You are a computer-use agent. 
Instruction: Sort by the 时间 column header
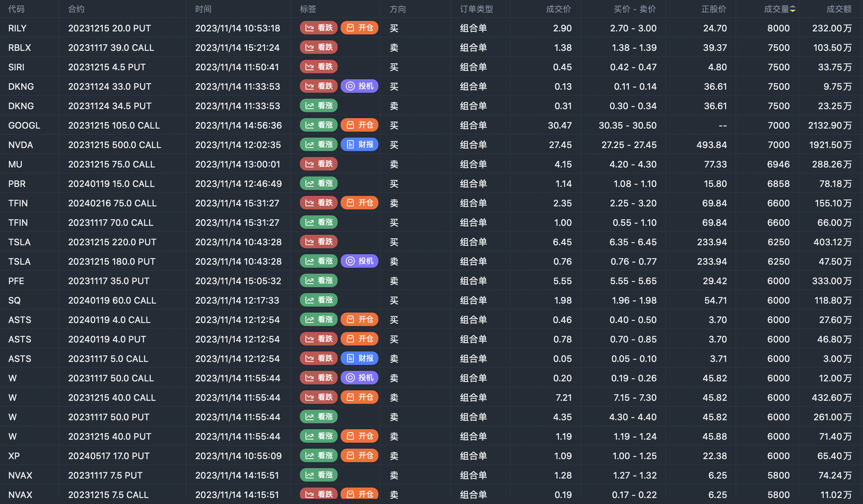[203, 9]
